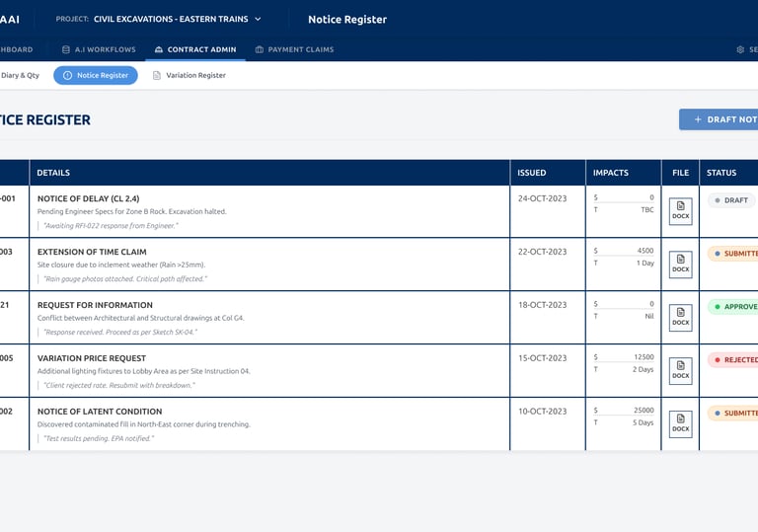Go to Payment Claims tab
This screenshot has height=532, width=758.
(294, 49)
